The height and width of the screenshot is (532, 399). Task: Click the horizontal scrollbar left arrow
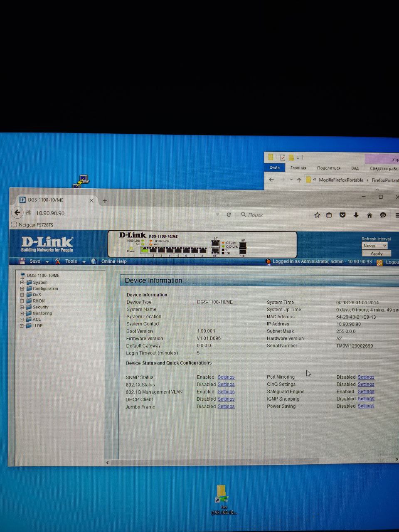(x=108, y=462)
